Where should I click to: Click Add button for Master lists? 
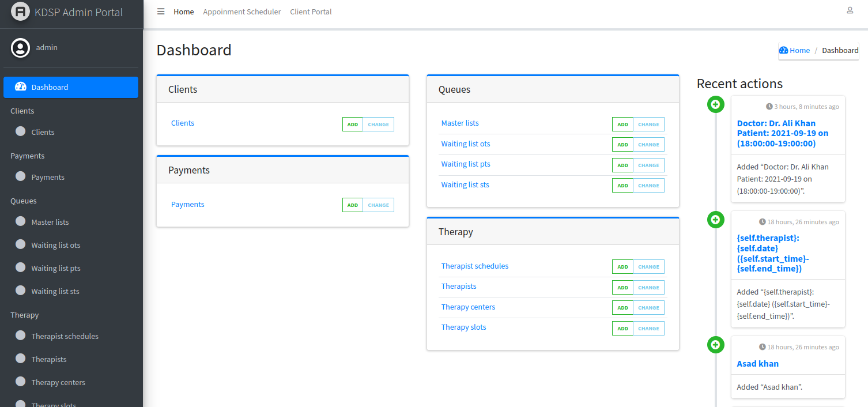622,125
